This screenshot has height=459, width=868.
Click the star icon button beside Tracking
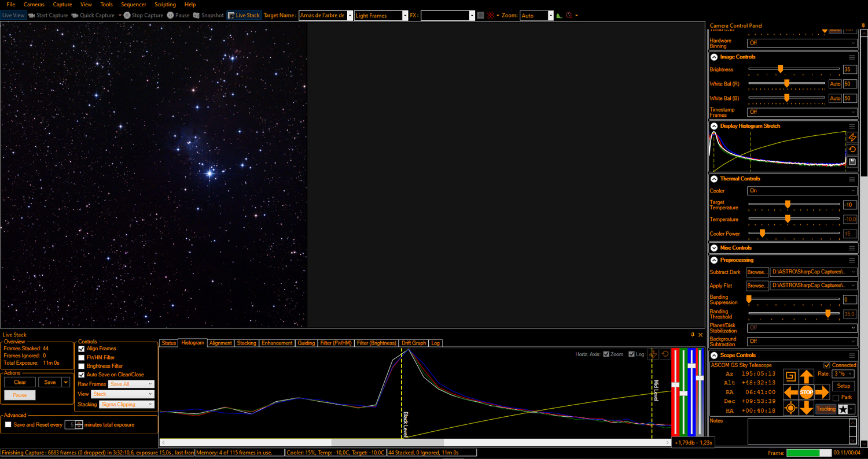point(844,409)
